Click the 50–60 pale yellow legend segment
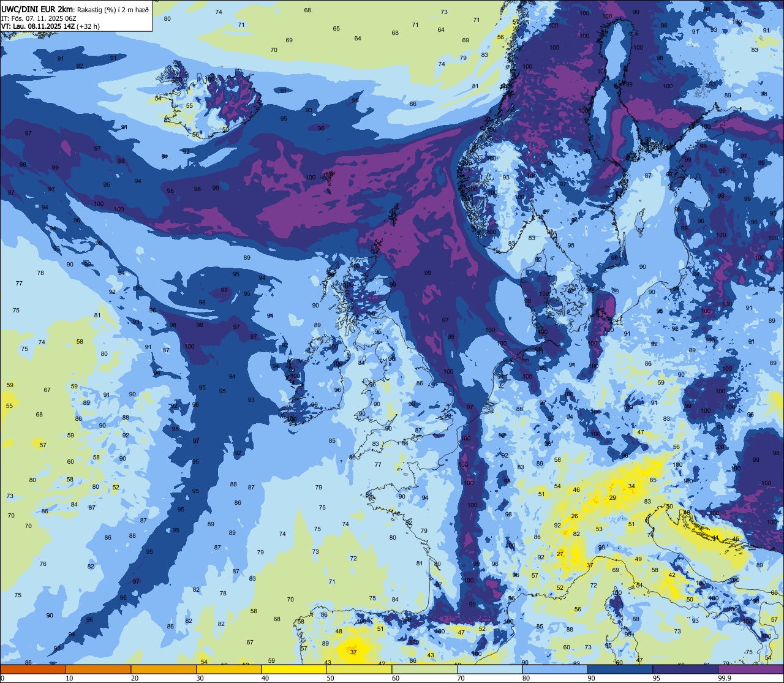The image size is (784, 683). 359,669
